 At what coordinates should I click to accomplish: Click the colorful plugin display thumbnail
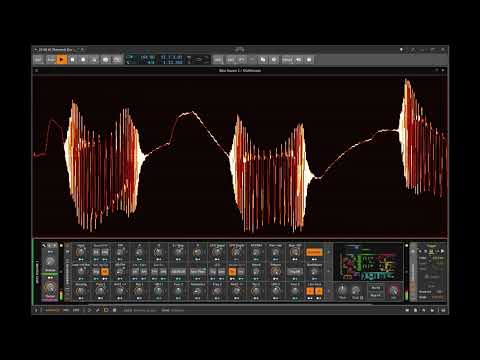point(368,262)
